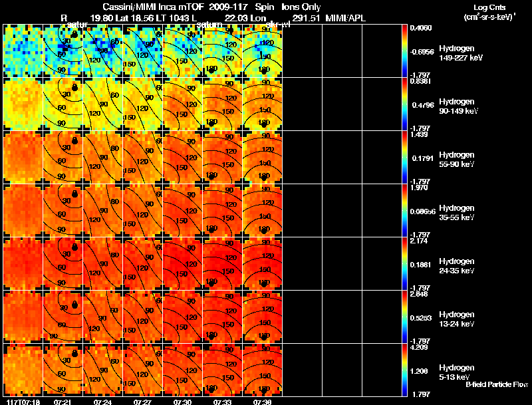This screenshot has height=405, width=532.
Task: Open the 5-13 keV image panel at 07:24
Action: click(103, 370)
